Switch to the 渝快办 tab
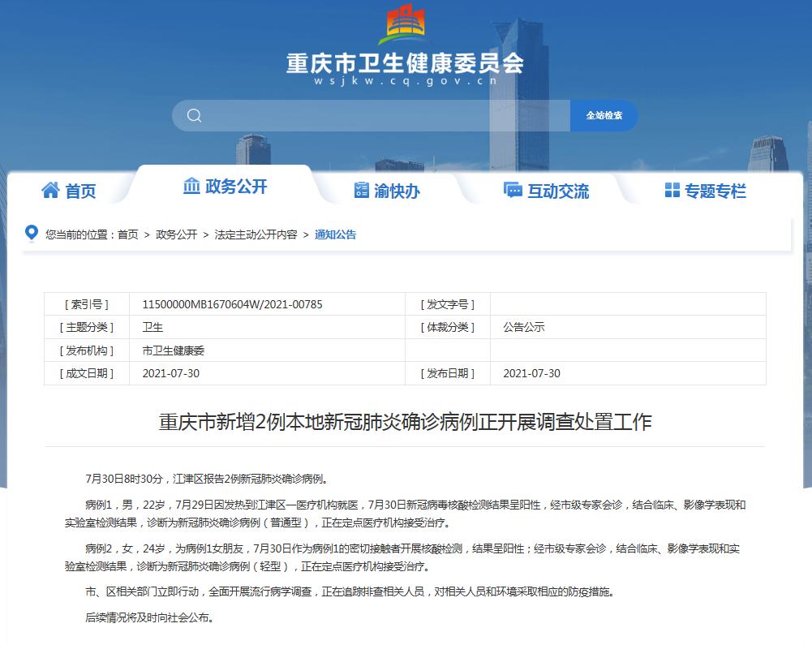The width and height of the screenshot is (812, 645). 397,191
